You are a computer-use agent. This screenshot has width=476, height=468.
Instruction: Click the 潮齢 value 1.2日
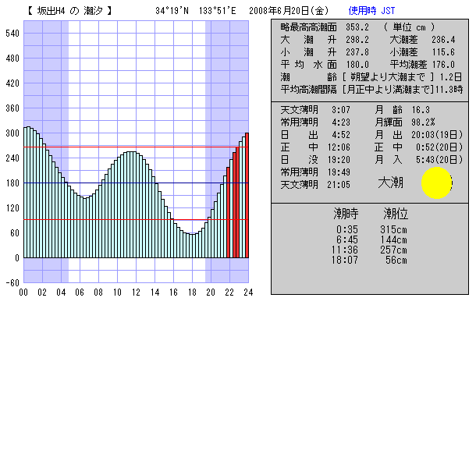point(451,77)
